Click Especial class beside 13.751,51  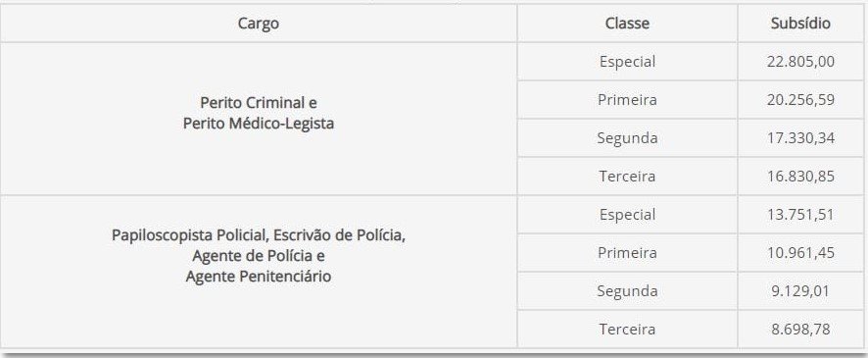(x=627, y=215)
